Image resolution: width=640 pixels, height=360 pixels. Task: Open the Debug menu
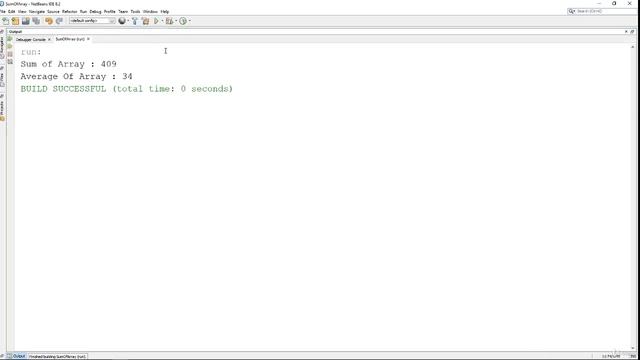(x=95, y=11)
